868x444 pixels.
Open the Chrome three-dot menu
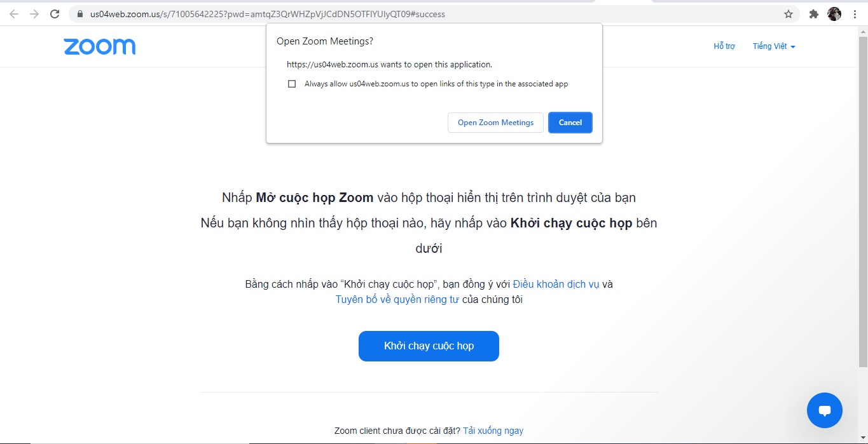click(855, 14)
